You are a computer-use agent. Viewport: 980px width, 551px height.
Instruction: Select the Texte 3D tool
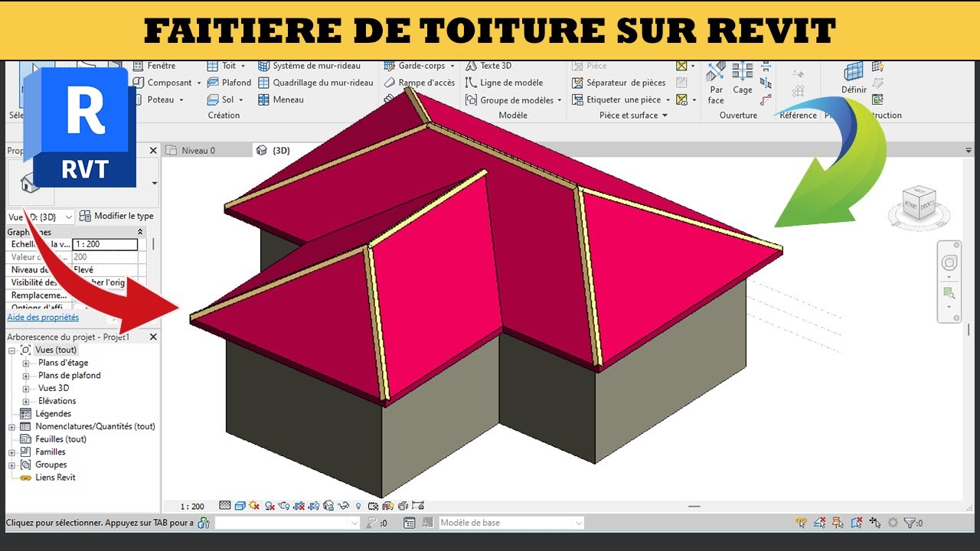click(x=488, y=66)
